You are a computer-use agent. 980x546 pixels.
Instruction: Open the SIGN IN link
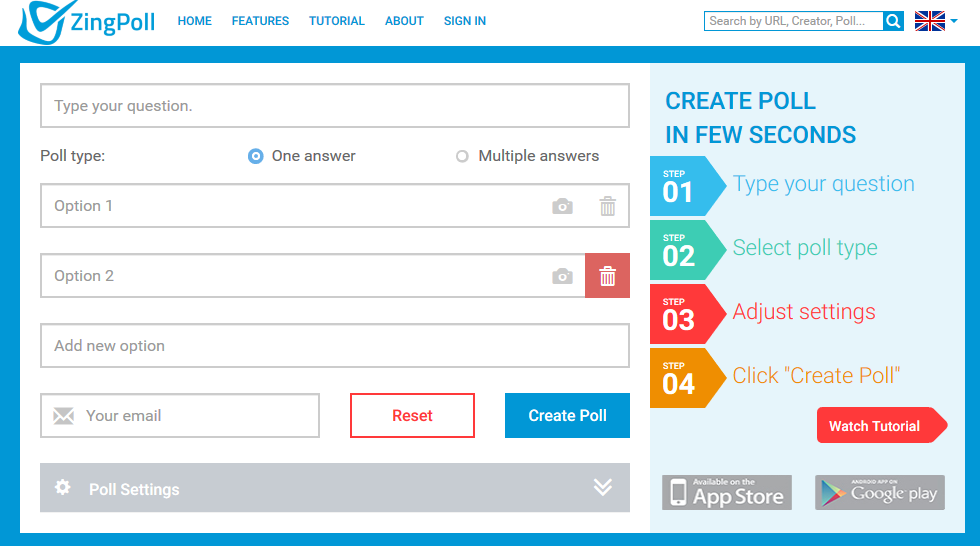pos(465,21)
